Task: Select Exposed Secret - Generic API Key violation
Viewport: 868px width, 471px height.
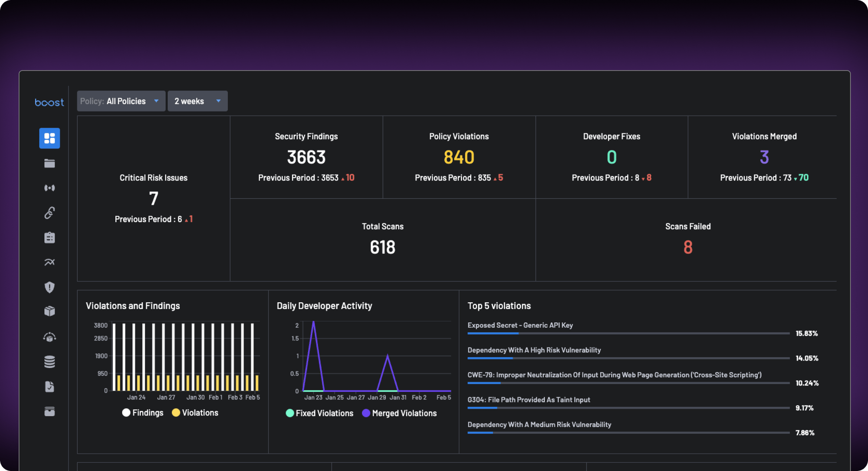Action: [520, 325]
